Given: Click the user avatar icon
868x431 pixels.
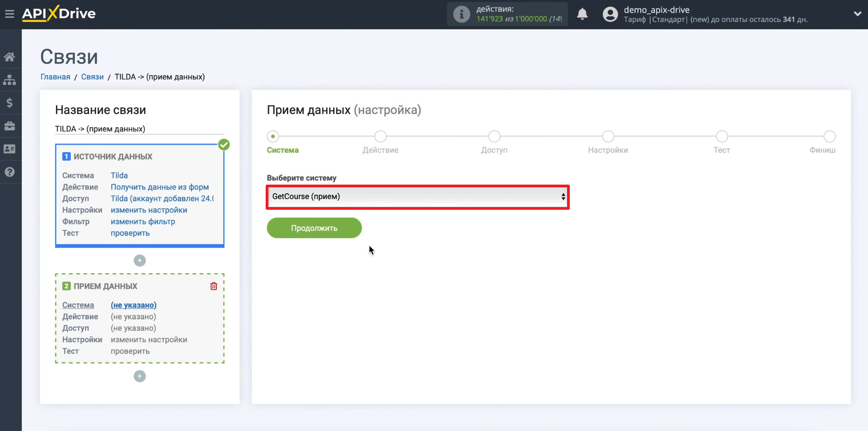Looking at the screenshot, I should pos(610,14).
